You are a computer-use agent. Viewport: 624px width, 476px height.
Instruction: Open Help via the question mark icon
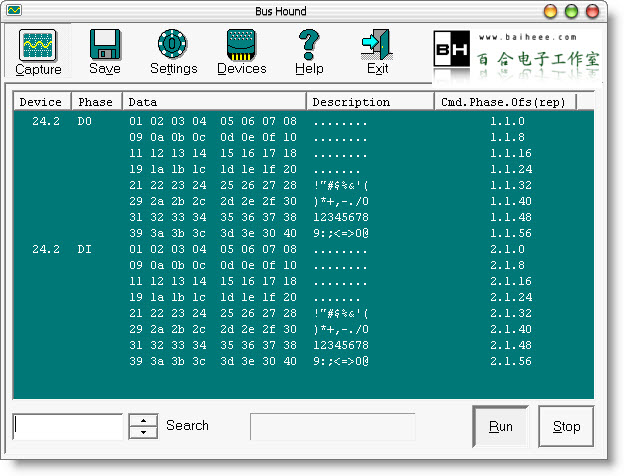point(309,45)
